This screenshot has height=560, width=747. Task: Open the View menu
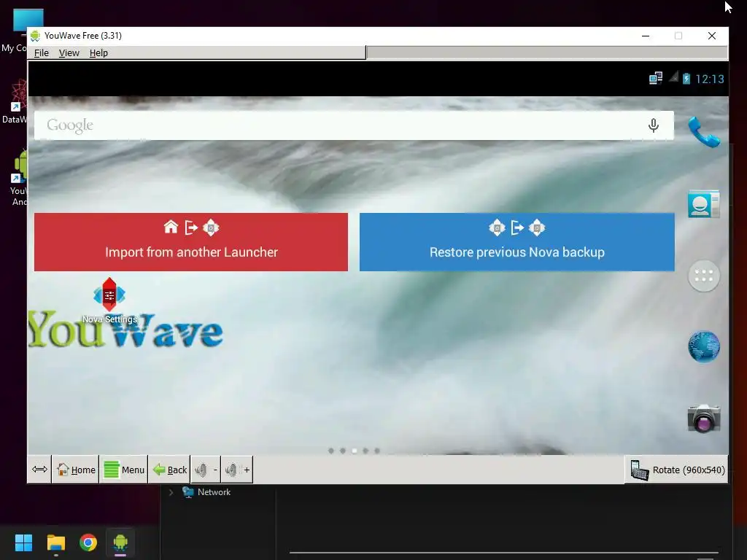[69, 52]
